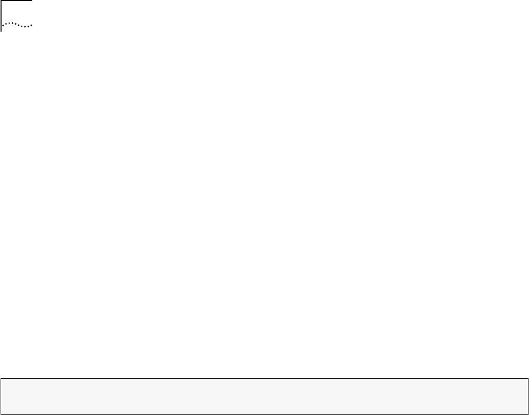Click the first dot of the dotted curve

(3, 25)
